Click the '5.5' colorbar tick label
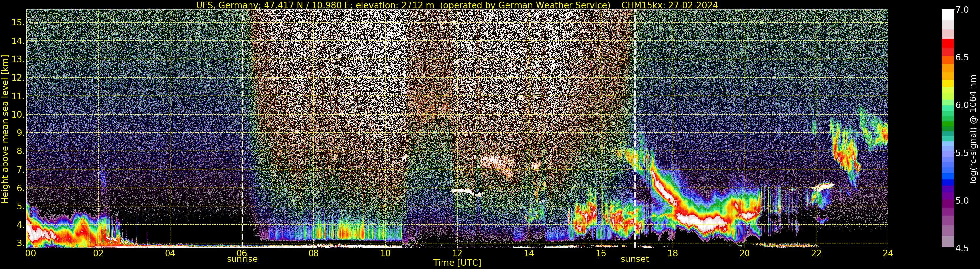The image size is (980, 269). coord(962,153)
